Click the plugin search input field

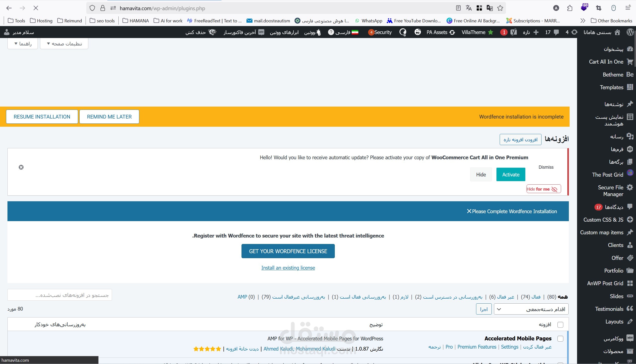coord(59,295)
